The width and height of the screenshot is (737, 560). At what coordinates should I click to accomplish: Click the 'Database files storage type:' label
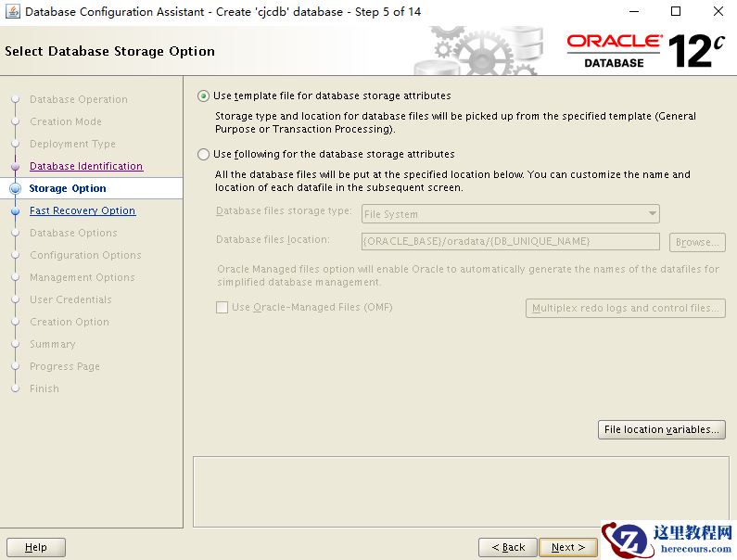(284, 210)
